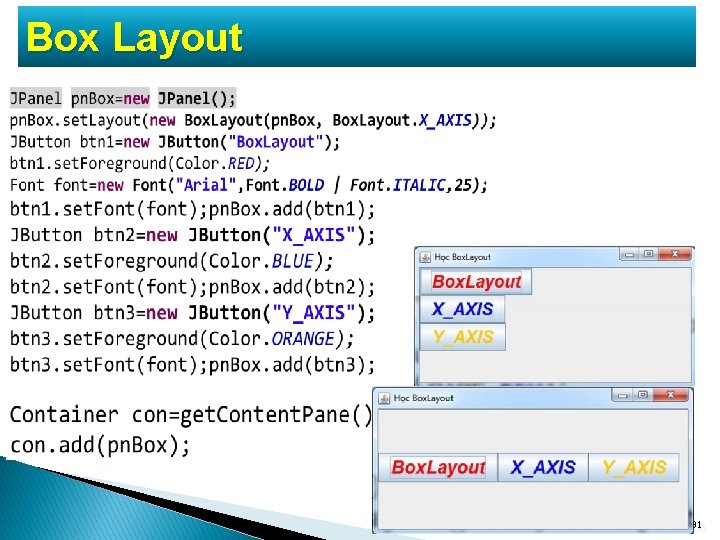Click the blue X_AXIS button in upper window
This screenshot has width=720, height=540.
462,309
